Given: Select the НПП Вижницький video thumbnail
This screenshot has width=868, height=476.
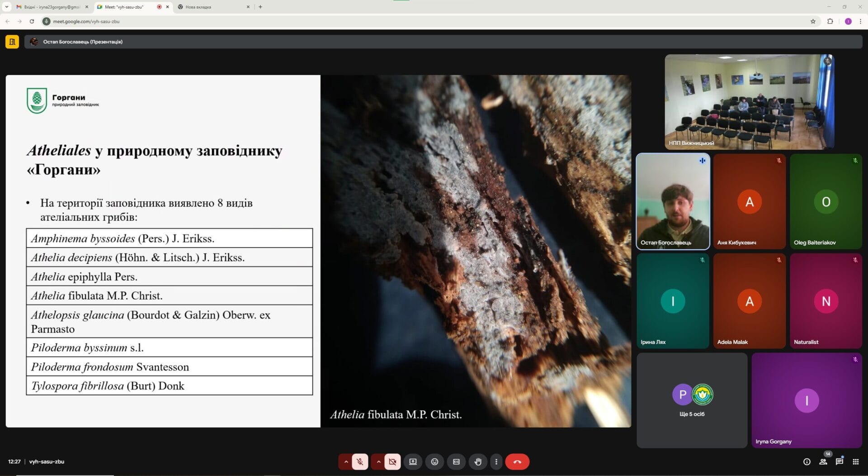Looking at the screenshot, I should [x=749, y=102].
